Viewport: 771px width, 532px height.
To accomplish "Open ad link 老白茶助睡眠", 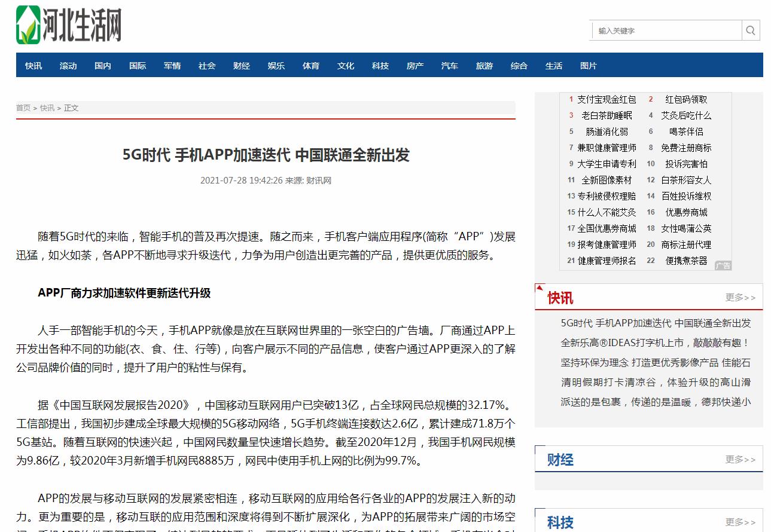I will pos(607,115).
